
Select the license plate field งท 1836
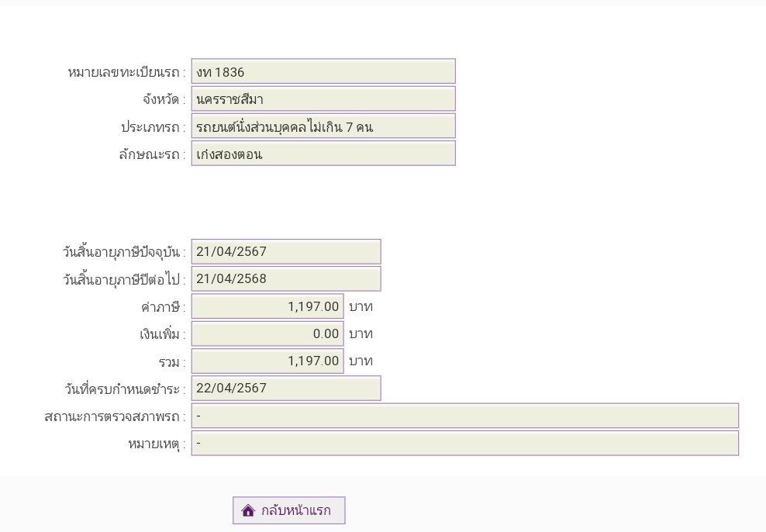click(x=323, y=71)
